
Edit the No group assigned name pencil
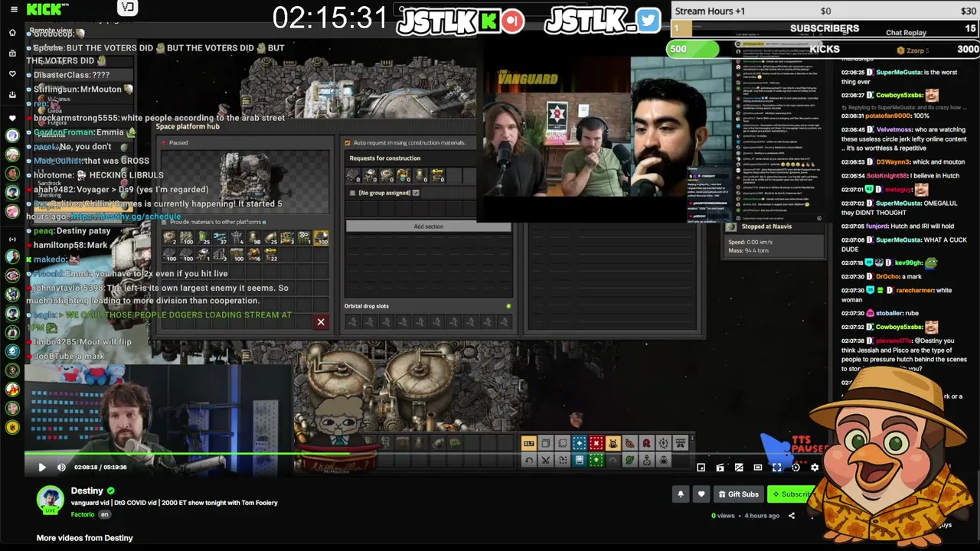click(x=416, y=193)
